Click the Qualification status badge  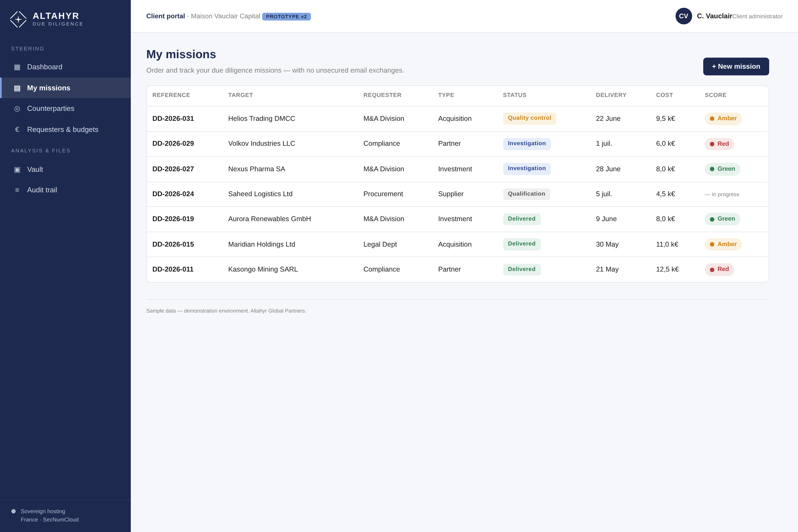pyautogui.click(x=526, y=194)
